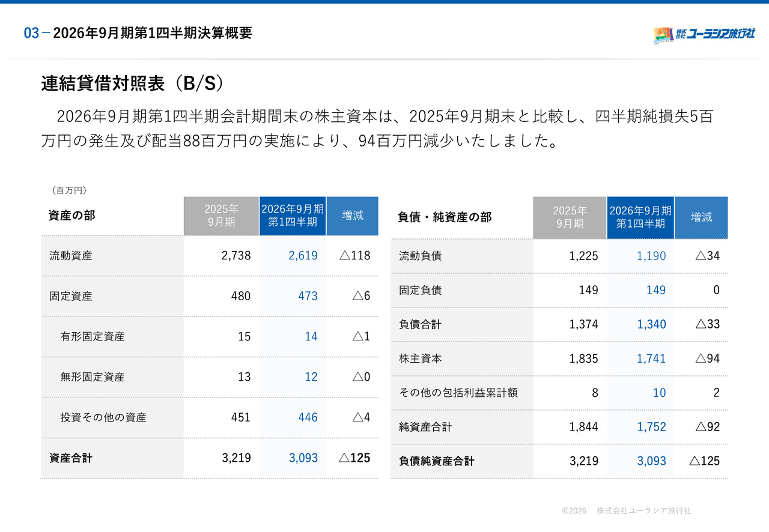Click the 資産の部 table header
The image size is (769, 532).
(x=71, y=216)
